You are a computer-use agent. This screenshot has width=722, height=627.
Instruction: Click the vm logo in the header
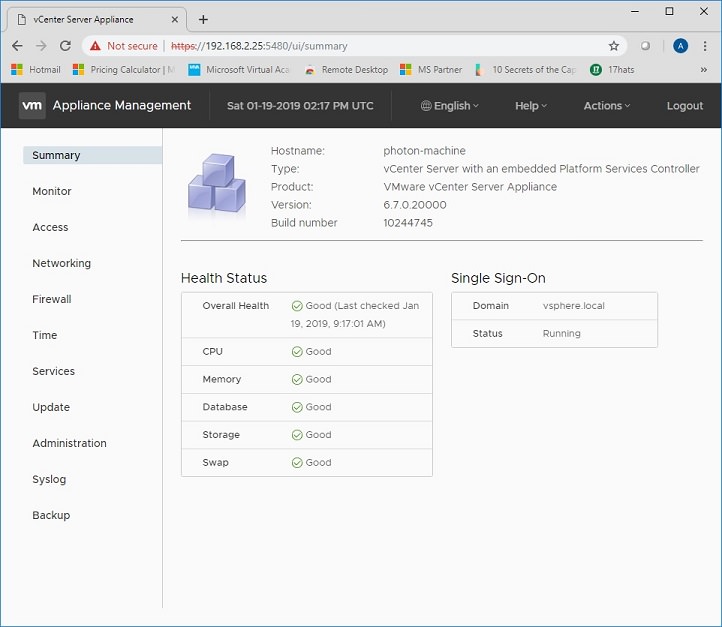pyautogui.click(x=32, y=105)
